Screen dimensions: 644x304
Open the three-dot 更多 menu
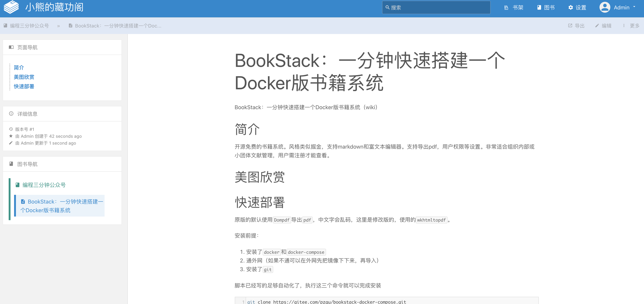click(624, 26)
